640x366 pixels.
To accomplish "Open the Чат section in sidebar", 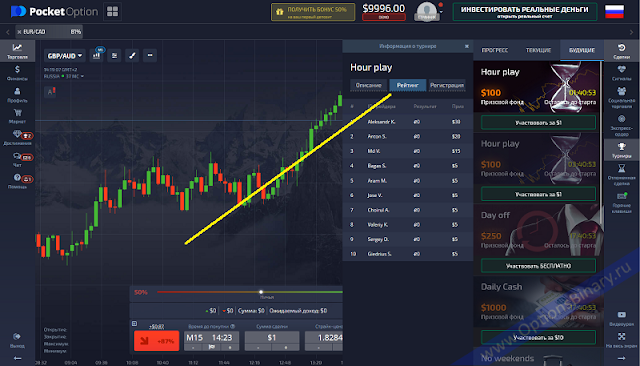I will [x=17, y=160].
